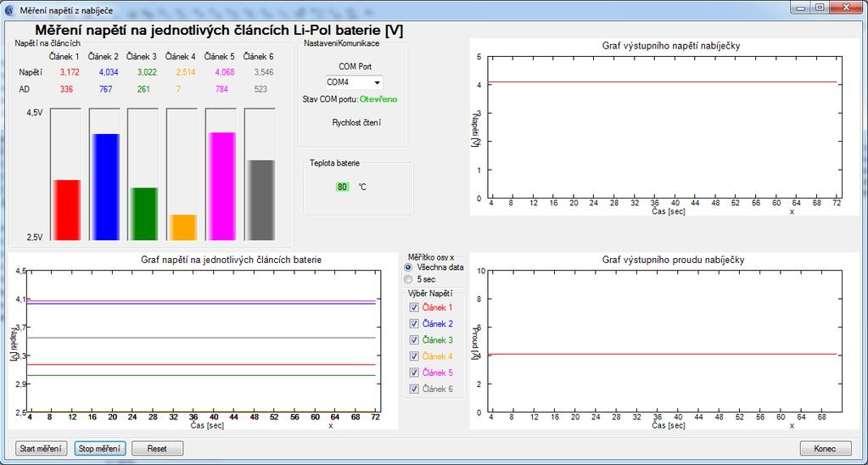
Task: Click the Otevřeno COM port status text
Action: click(378, 99)
